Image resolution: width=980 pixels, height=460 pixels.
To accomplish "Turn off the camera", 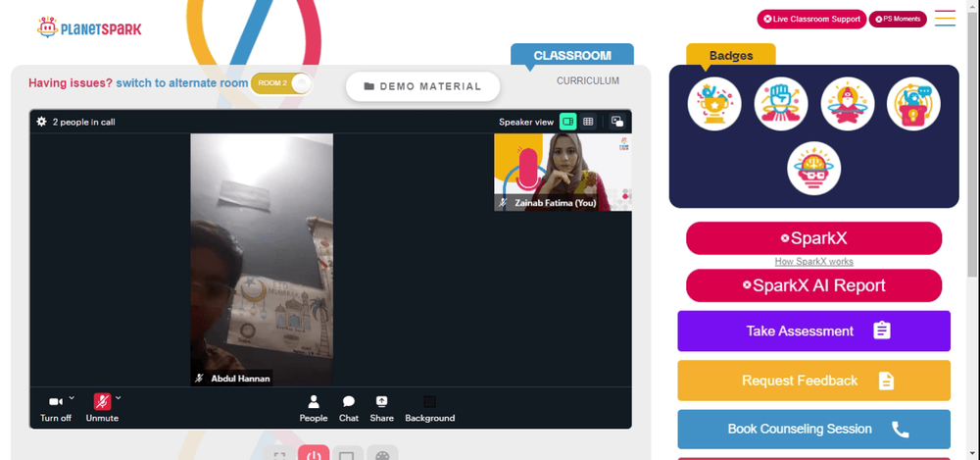I will point(56,408).
